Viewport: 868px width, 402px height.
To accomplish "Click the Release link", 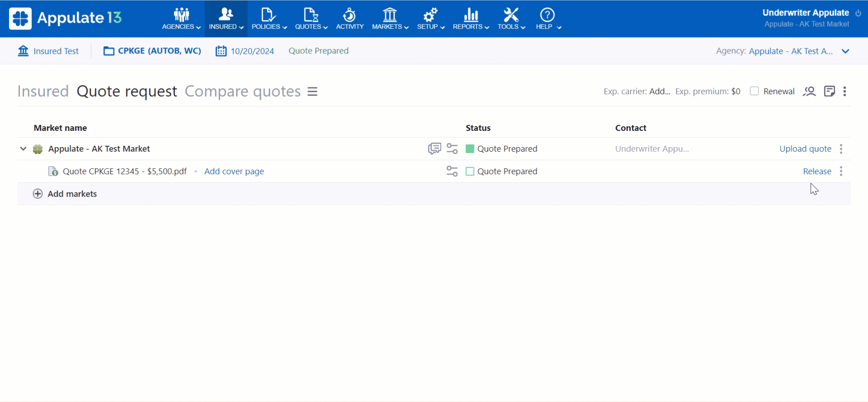I will (x=817, y=171).
